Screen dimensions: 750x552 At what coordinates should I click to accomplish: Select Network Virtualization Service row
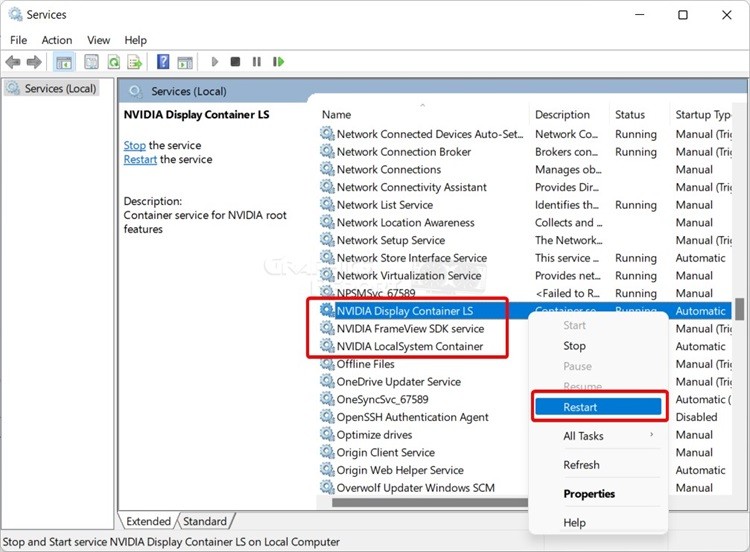click(x=524, y=276)
